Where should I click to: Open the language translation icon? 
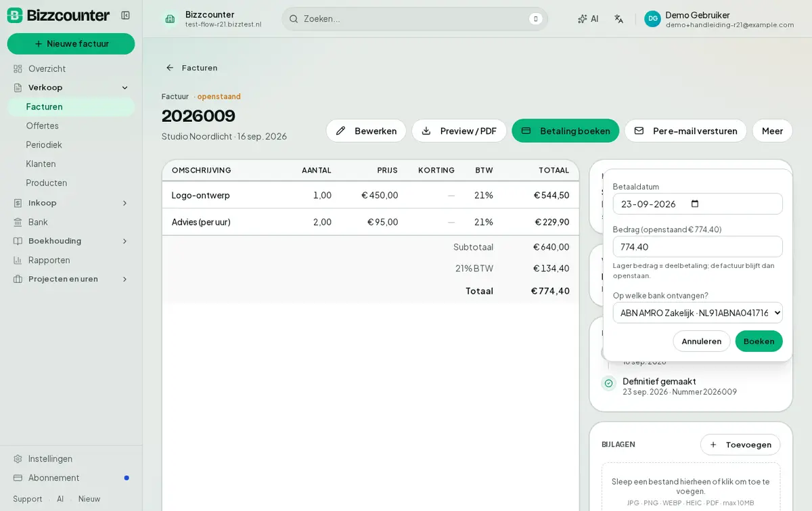(x=618, y=19)
